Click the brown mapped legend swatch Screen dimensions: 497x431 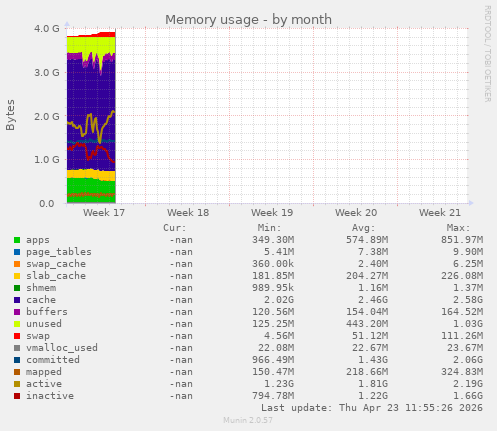[17, 372]
